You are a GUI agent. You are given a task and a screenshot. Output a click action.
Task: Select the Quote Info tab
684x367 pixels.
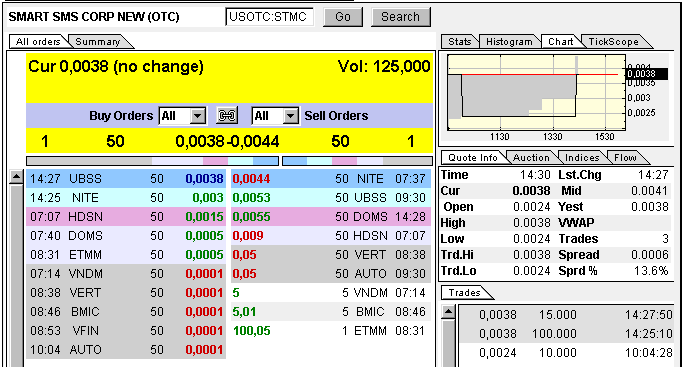coord(473,158)
